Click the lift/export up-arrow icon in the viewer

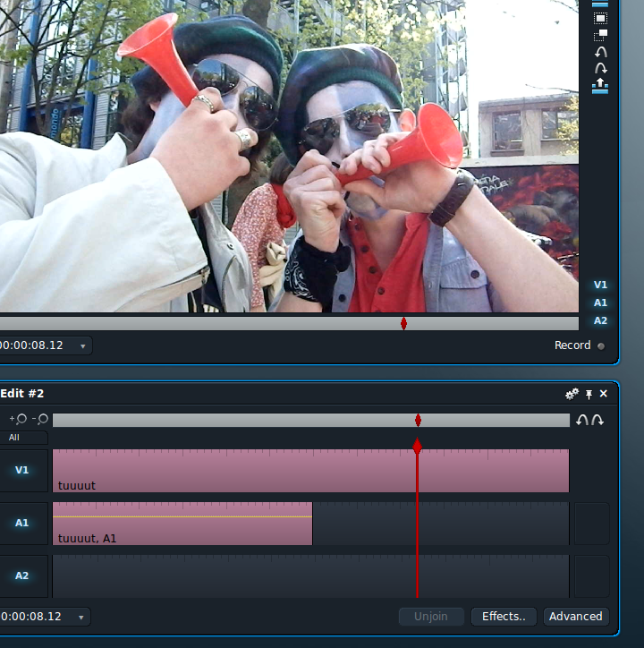[x=600, y=86]
